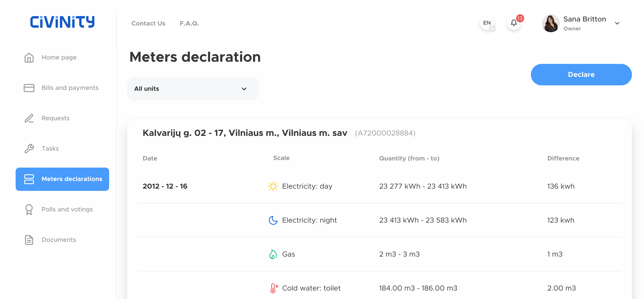Click Sana Britton's profile avatar
The image size is (644, 299).
[x=551, y=23]
